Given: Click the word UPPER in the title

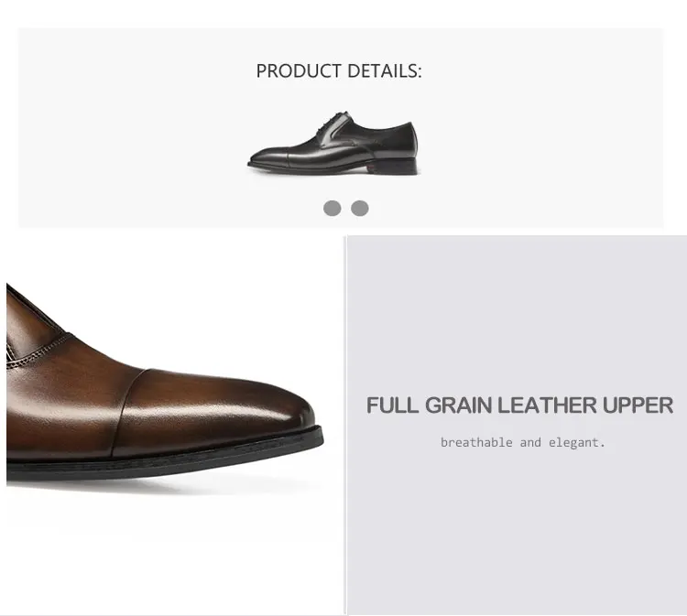Looking at the screenshot, I should pos(638,405).
